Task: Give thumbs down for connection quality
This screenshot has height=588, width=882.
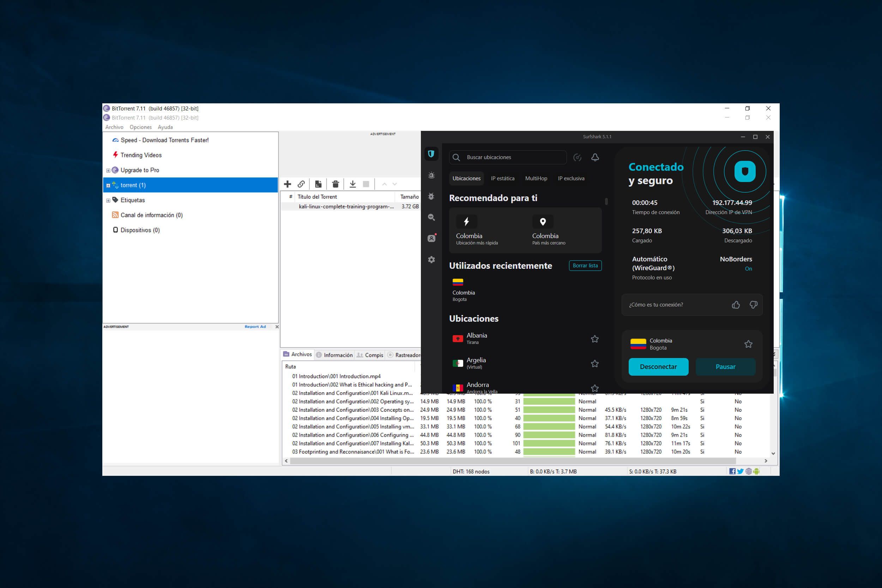Action: [x=753, y=305]
